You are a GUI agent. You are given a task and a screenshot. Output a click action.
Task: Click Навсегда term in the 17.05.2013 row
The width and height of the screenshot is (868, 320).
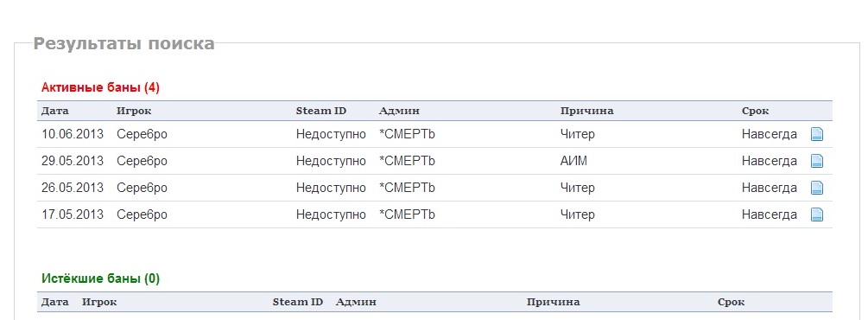[770, 214]
